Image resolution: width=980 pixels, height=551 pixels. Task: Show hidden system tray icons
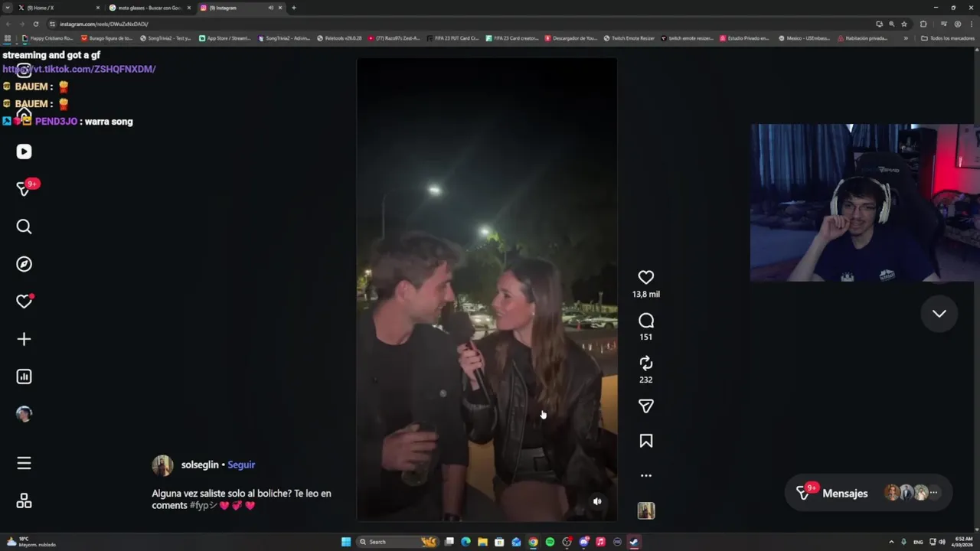point(891,542)
